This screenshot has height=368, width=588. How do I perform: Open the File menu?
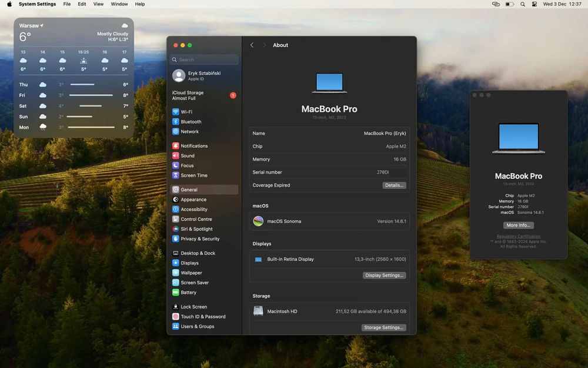click(67, 4)
